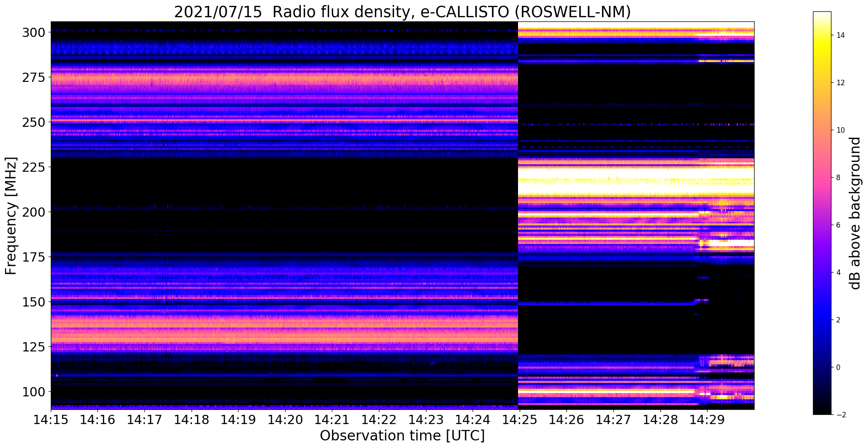
Task: Click the 14:29 time tick label
Action: [x=707, y=419]
